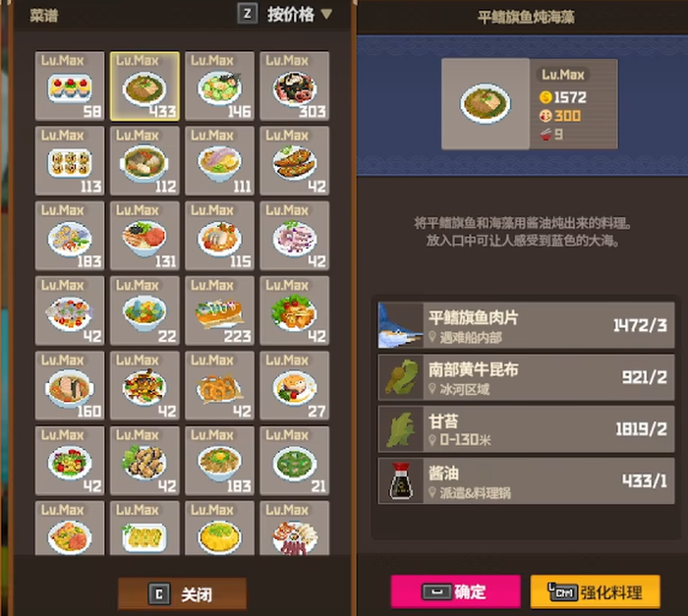Select the 平鳍旗鱼肉片 ingredient row
The image size is (688, 616).
(x=526, y=325)
